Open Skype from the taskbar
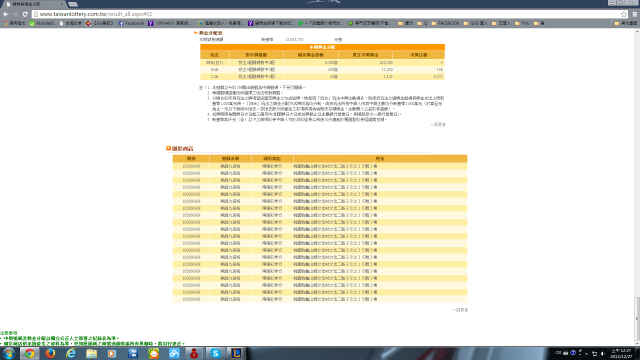 coord(215,353)
